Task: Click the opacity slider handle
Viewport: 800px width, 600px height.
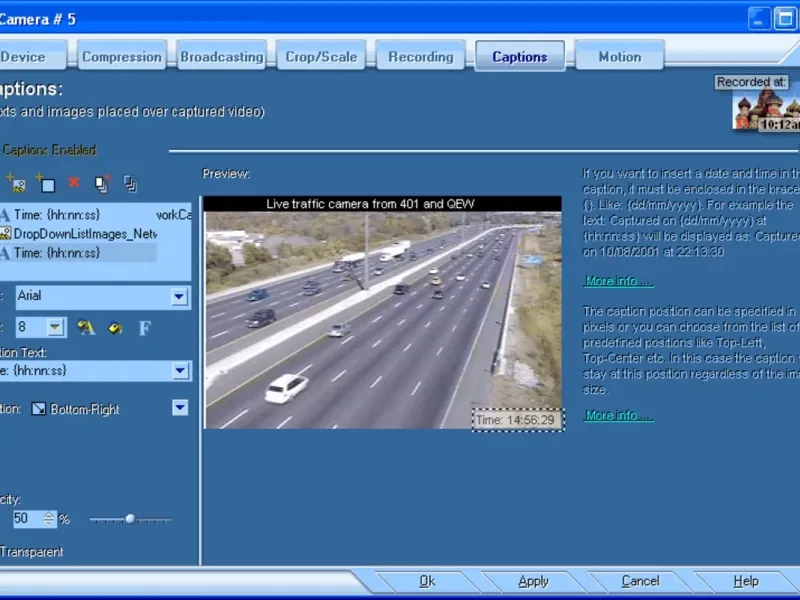Action: coord(129,519)
